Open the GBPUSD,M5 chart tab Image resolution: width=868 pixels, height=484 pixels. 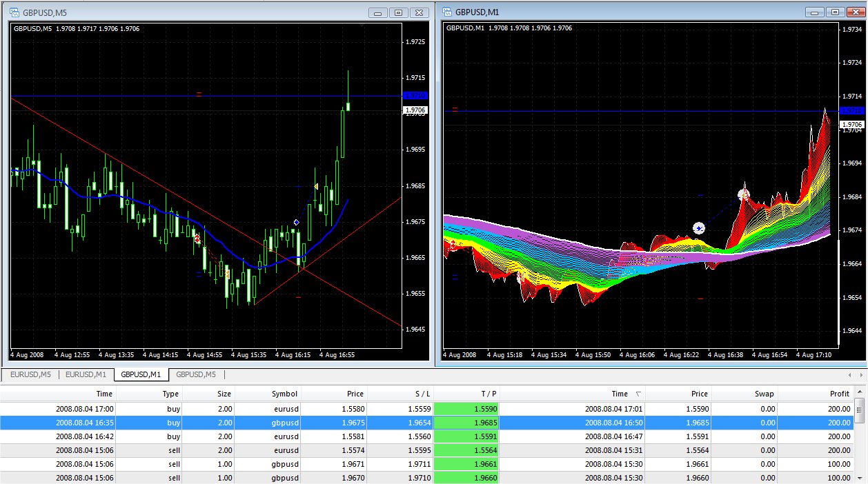196,374
